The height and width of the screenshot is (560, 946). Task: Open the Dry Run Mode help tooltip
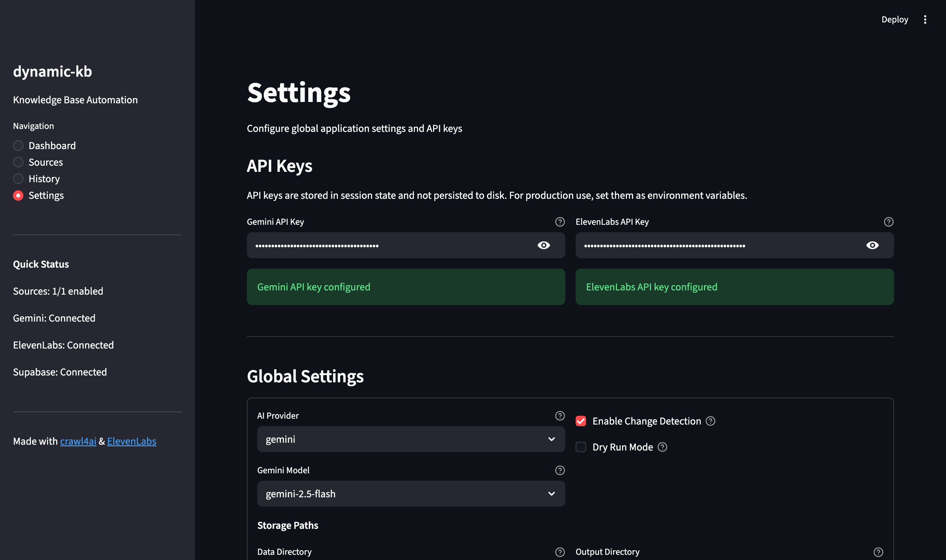(662, 447)
